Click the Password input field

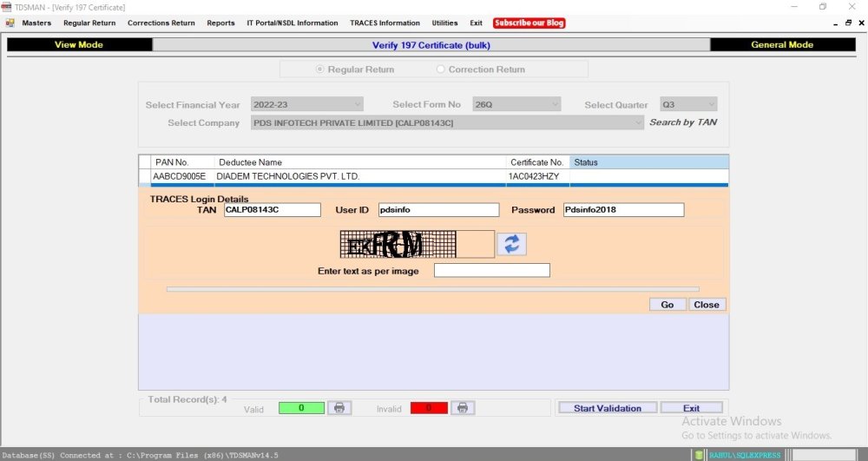[x=624, y=210]
